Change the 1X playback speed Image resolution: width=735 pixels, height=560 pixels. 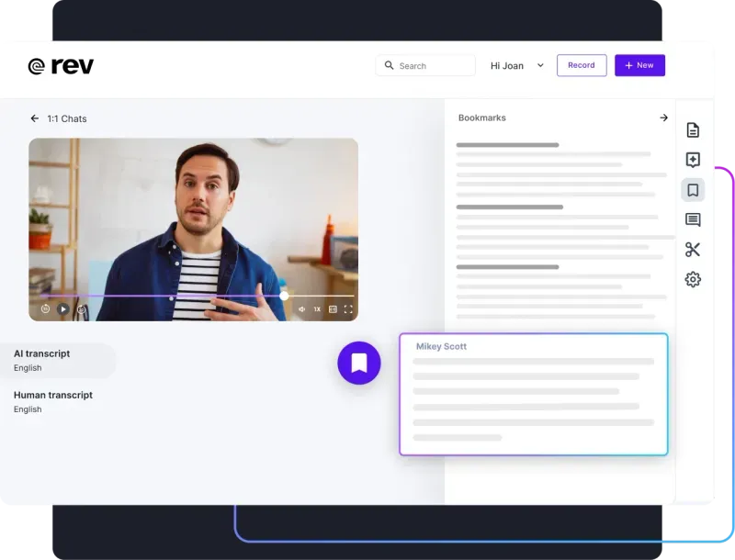[317, 309]
